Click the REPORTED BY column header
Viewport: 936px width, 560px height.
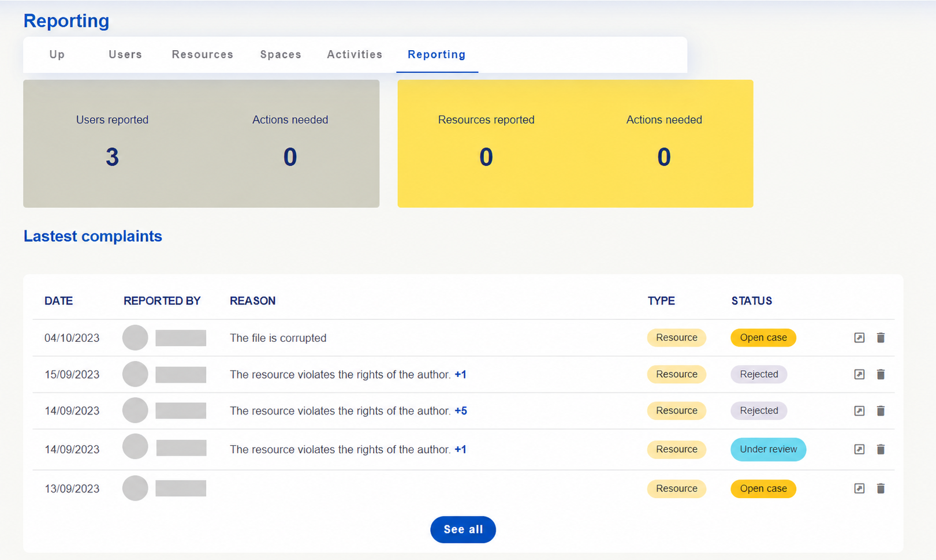(x=162, y=301)
